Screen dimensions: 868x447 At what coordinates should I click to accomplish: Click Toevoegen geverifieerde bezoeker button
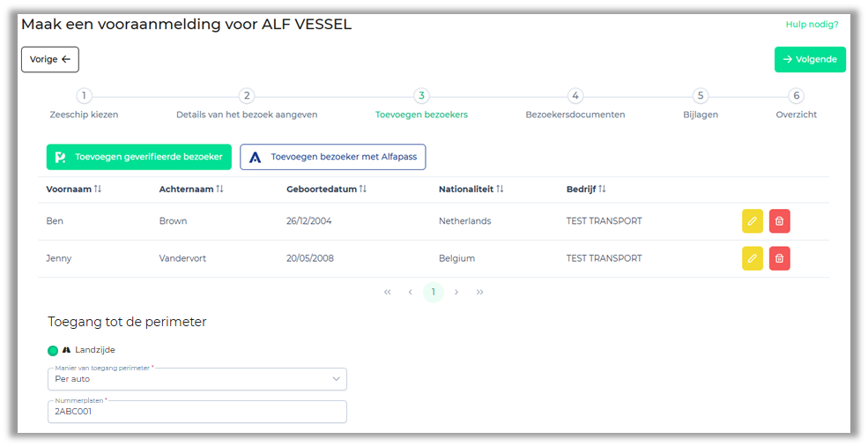(139, 157)
